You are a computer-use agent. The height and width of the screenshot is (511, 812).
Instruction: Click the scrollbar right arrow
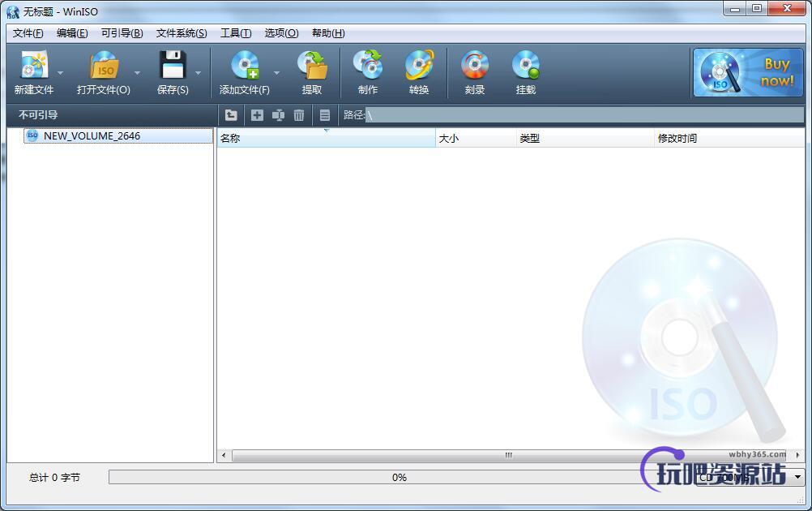pyautogui.click(x=797, y=455)
